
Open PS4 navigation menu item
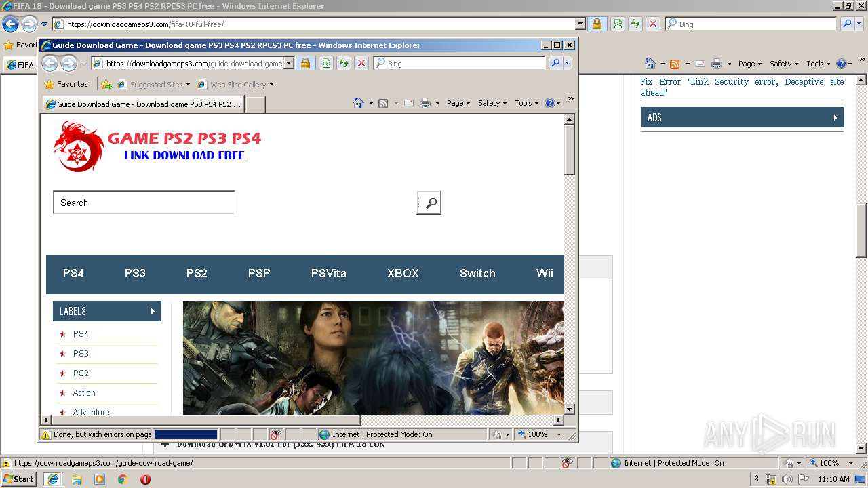click(73, 273)
